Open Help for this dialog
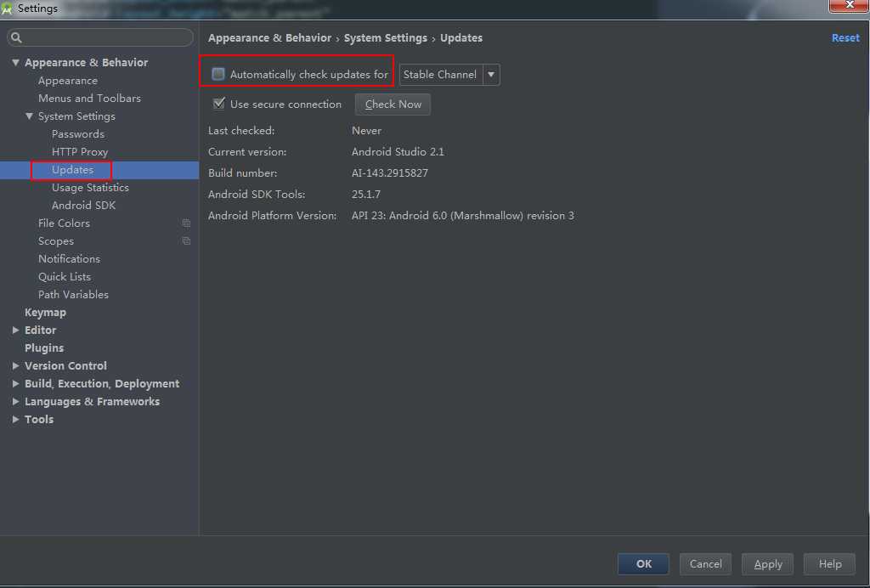870x588 pixels. coord(830,563)
